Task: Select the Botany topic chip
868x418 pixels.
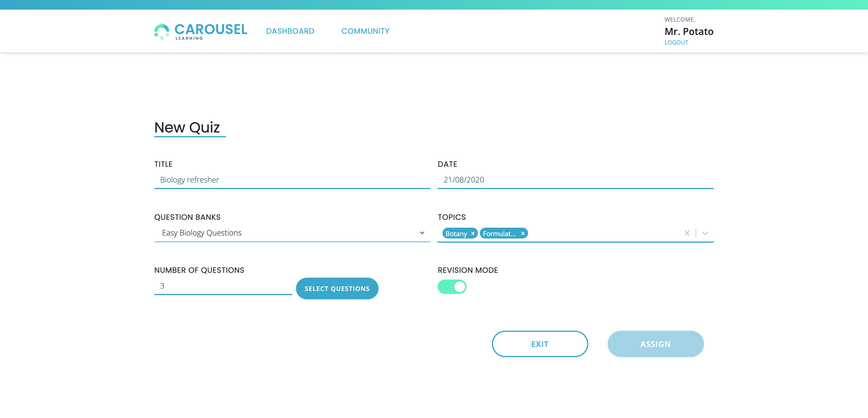Action: [x=456, y=233]
